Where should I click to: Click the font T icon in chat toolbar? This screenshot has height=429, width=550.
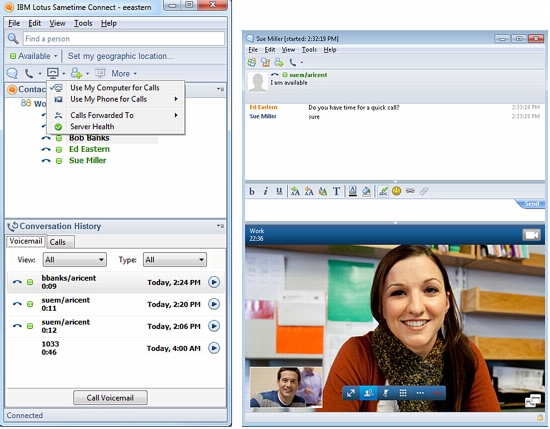pyautogui.click(x=336, y=191)
